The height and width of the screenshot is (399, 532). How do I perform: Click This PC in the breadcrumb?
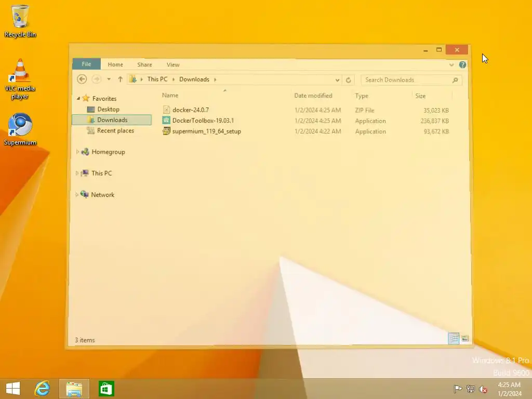pos(157,79)
